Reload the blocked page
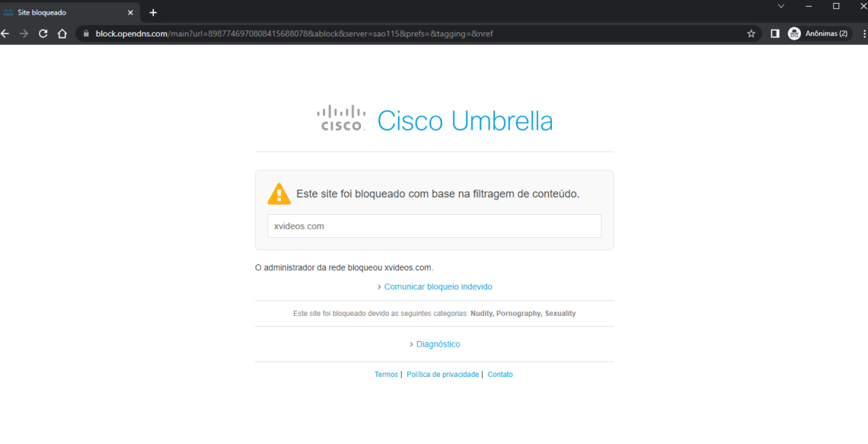Viewport: 868px width, 444px height. pyautogui.click(x=43, y=34)
